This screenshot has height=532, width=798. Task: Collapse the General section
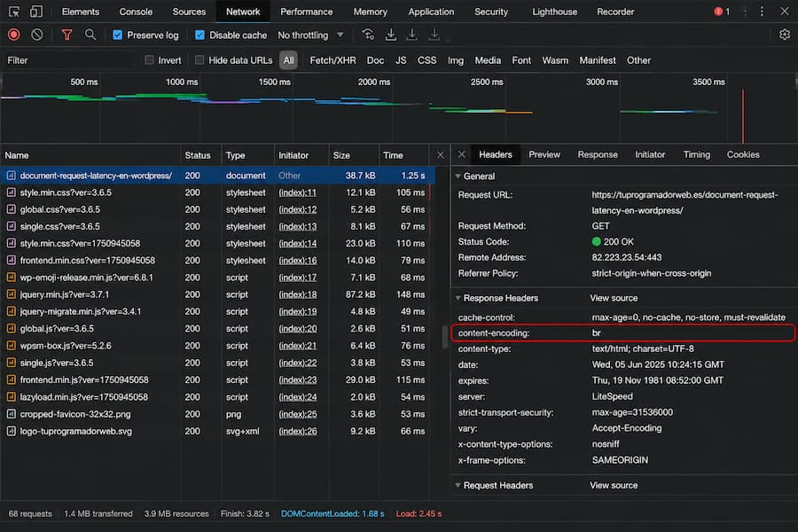coord(458,176)
